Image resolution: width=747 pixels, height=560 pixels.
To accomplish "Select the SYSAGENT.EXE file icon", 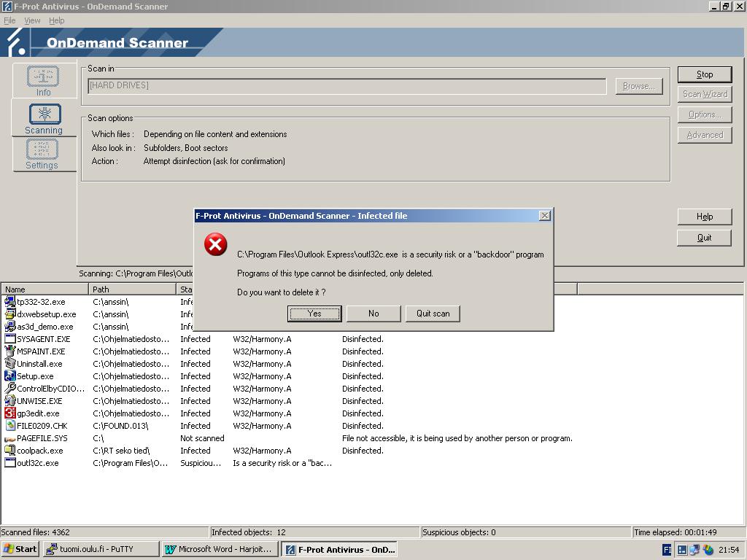I will 10,338.
